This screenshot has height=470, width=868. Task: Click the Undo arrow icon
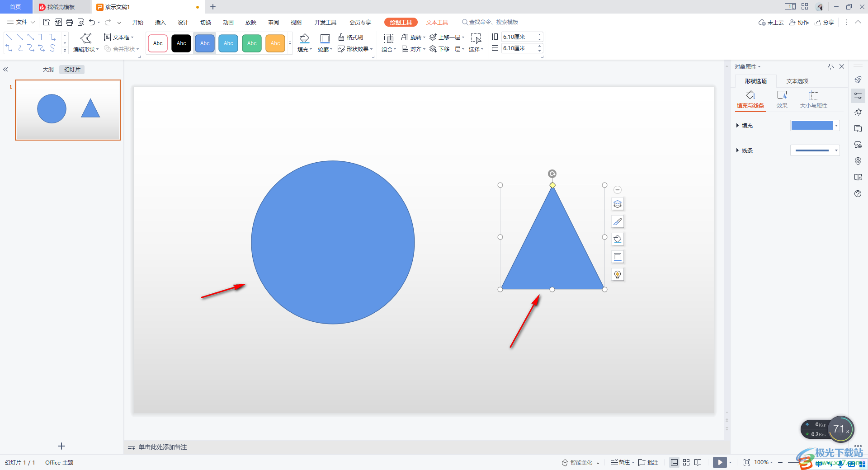[x=92, y=22]
